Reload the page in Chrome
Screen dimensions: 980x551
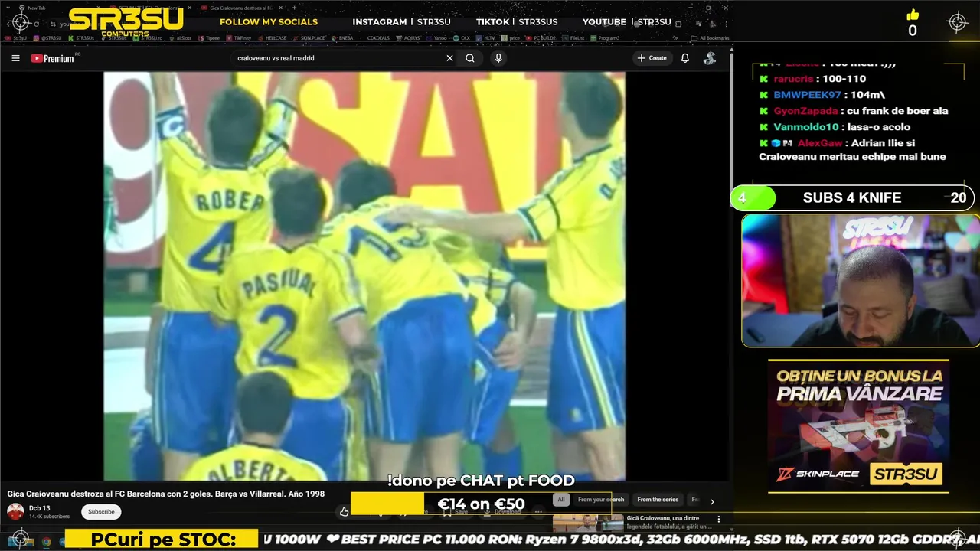click(36, 24)
